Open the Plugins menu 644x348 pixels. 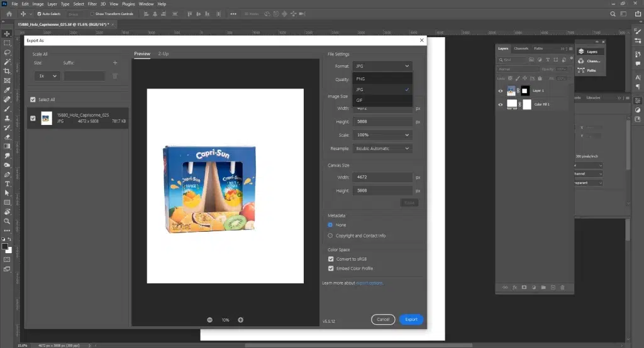[x=128, y=4]
